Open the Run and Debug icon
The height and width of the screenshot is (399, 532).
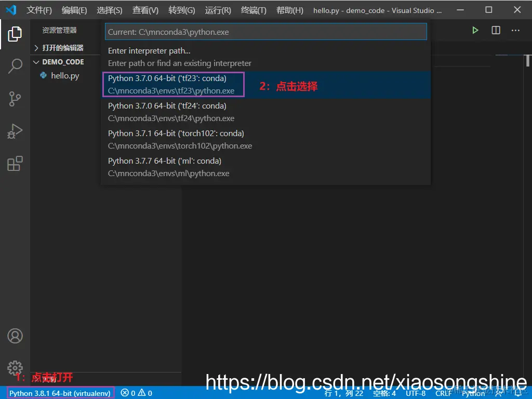pyautogui.click(x=15, y=131)
